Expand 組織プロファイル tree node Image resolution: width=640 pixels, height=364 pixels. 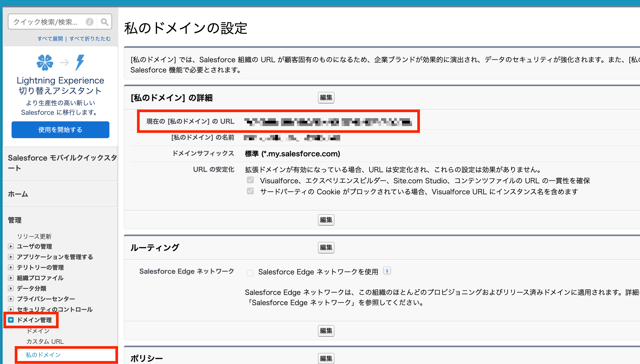[x=11, y=278]
